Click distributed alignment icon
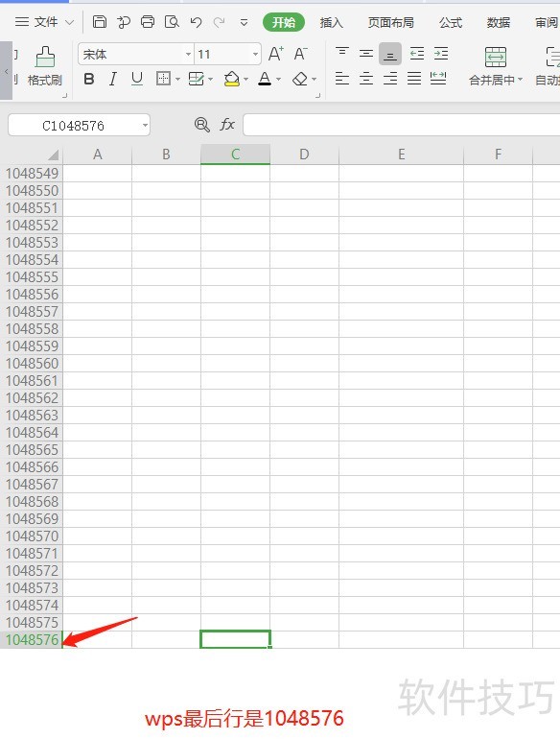 coord(438,79)
